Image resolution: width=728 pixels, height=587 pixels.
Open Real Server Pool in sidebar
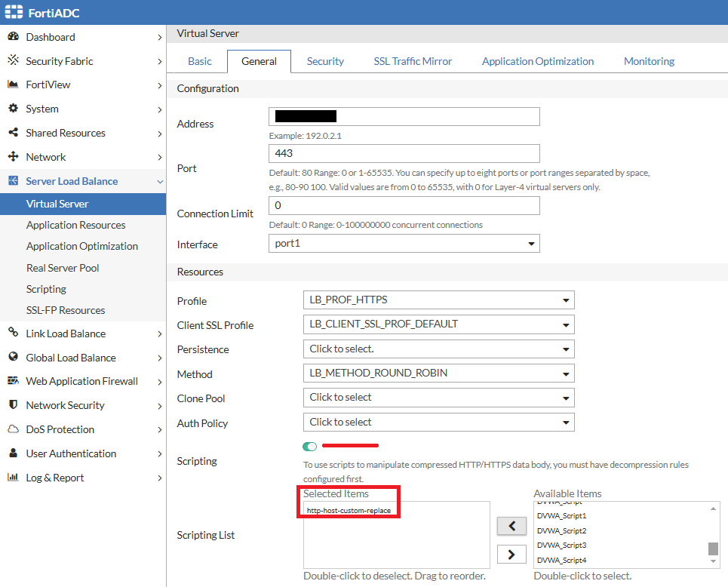[x=63, y=268]
